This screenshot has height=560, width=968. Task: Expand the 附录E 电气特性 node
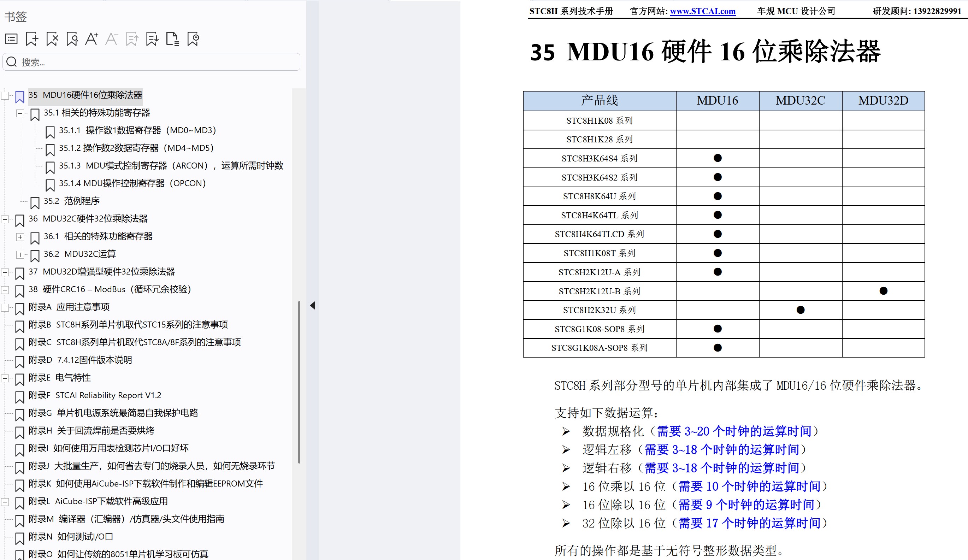click(5, 378)
